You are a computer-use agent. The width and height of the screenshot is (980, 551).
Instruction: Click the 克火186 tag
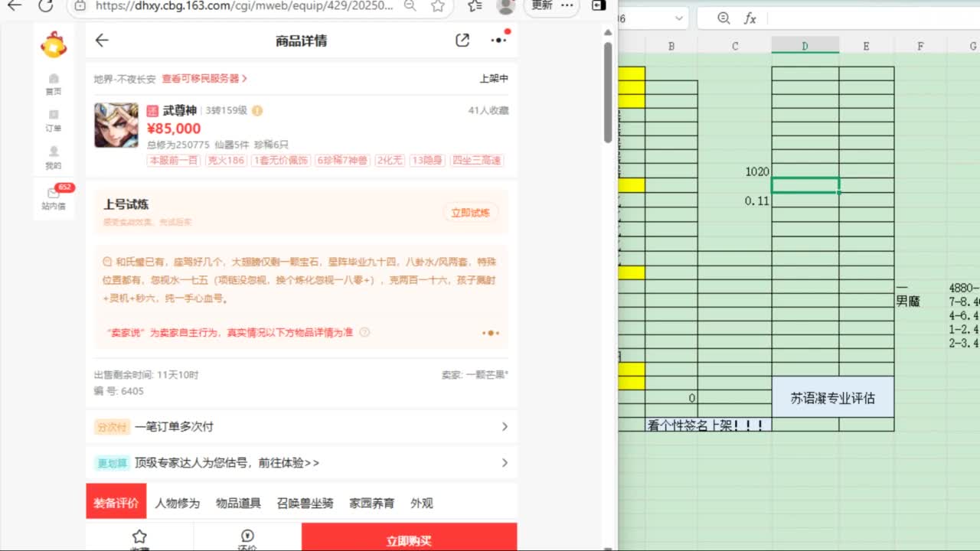pos(227,161)
